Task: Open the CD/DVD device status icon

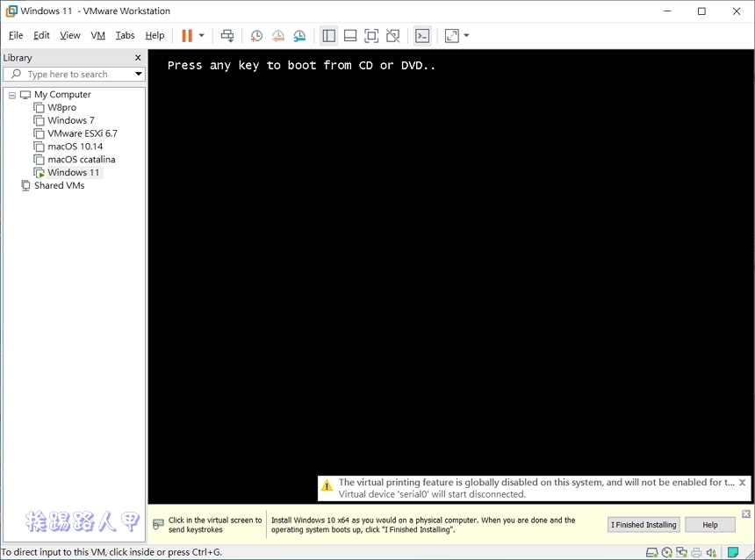Action: 665,552
